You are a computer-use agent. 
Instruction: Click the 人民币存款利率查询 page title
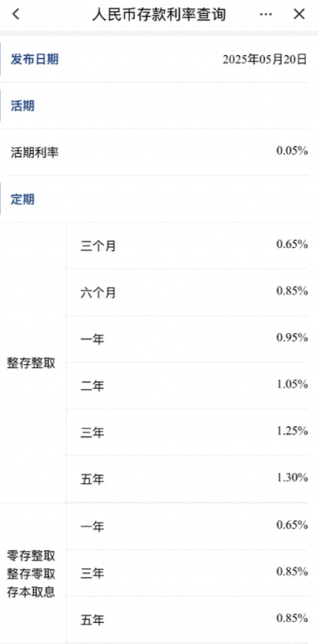click(159, 14)
